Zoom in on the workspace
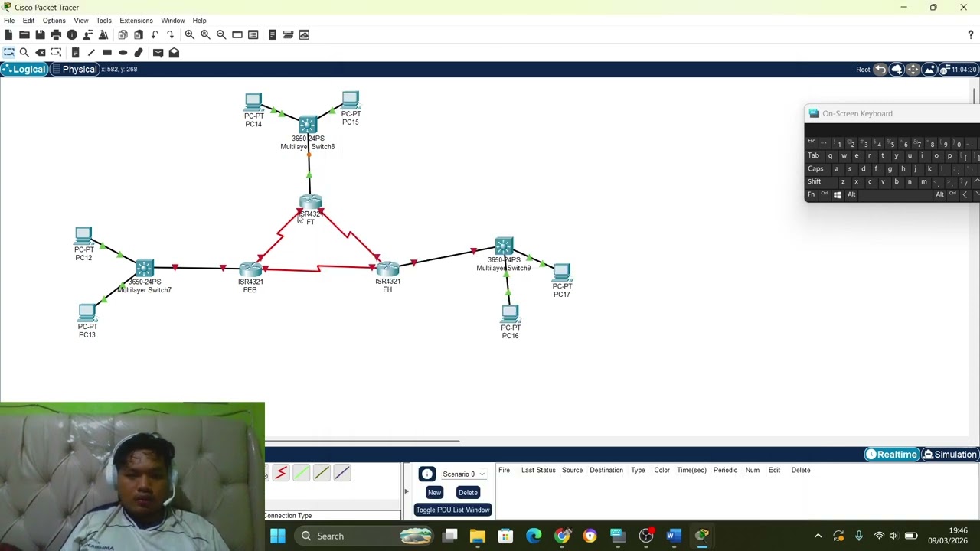 tap(189, 34)
